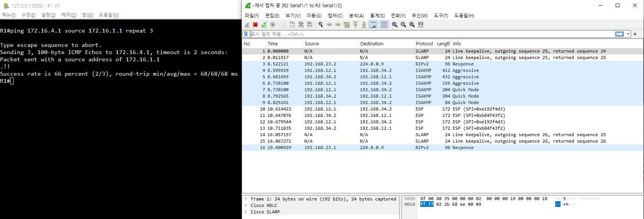Open R1 terminal 메뉴(F) menu
Viewport: 644px width, 219px height.
[9, 15]
